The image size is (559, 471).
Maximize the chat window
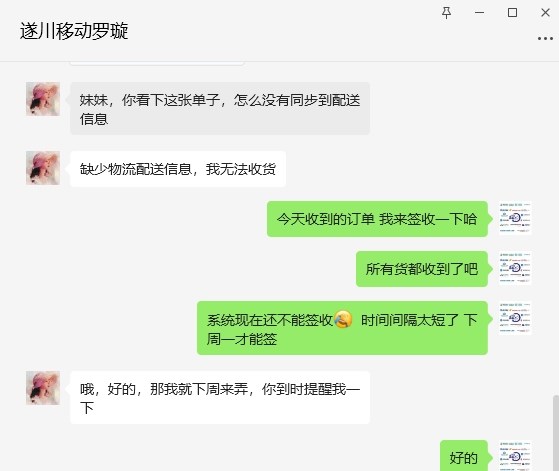[x=512, y=13]
